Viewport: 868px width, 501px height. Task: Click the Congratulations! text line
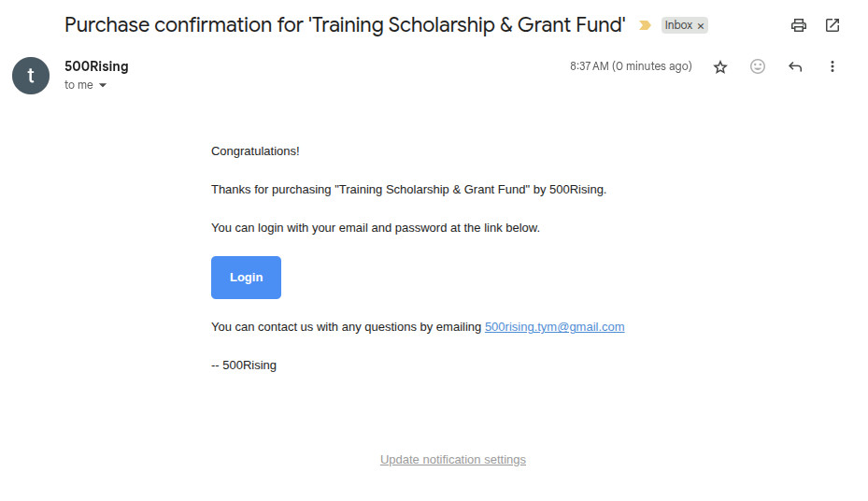pyautogui.click(x=255, y=151)
